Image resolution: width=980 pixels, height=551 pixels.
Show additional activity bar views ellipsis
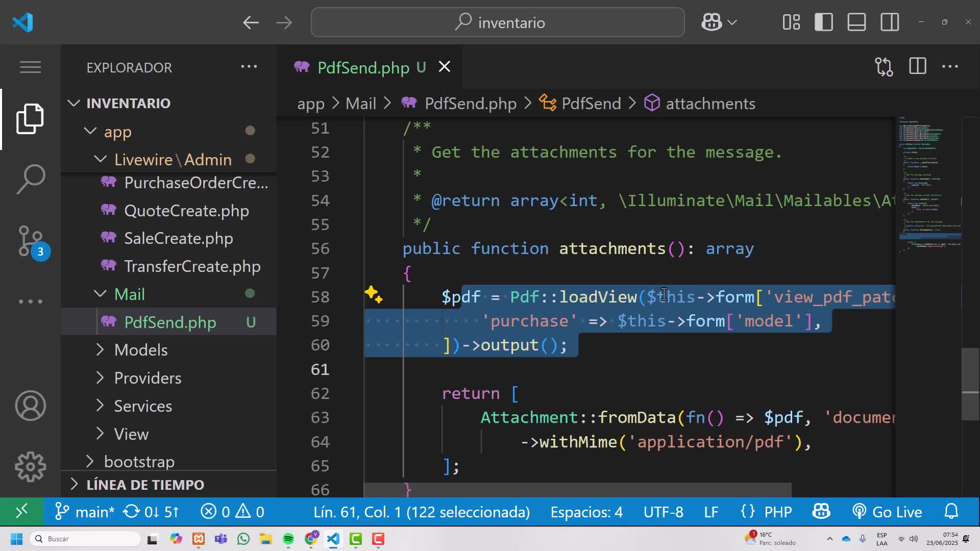[x=31, y=302]
